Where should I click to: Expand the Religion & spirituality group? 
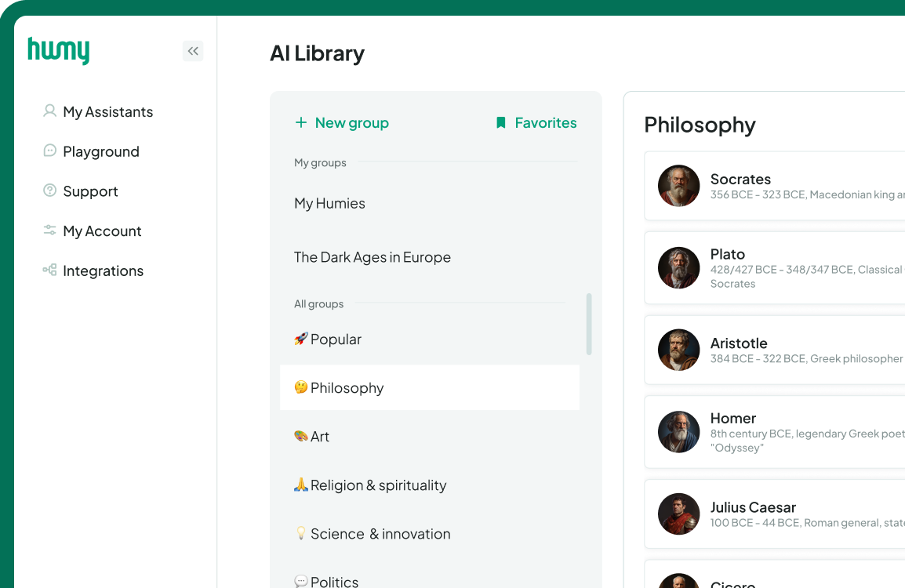(370, 485)
